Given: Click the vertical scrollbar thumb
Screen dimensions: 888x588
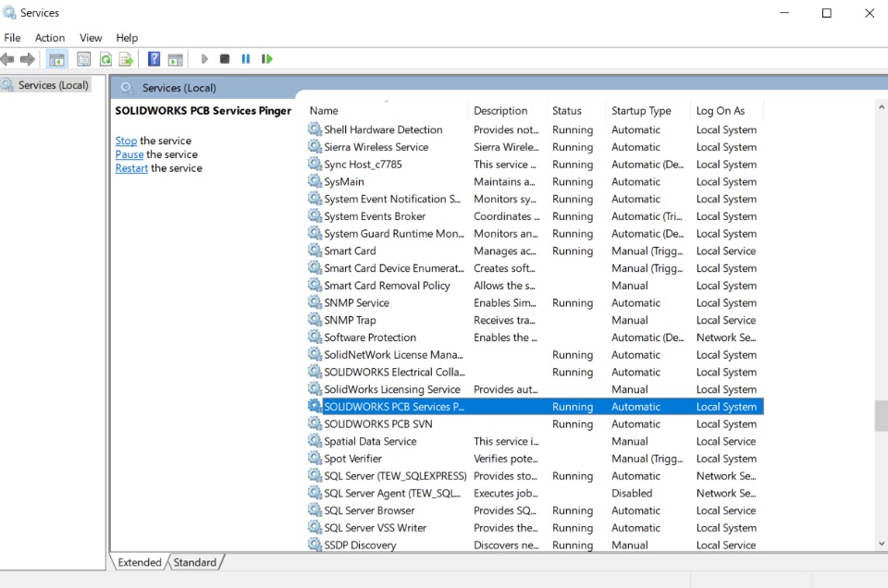Looking at the screenshot, I should coord(882,416).
